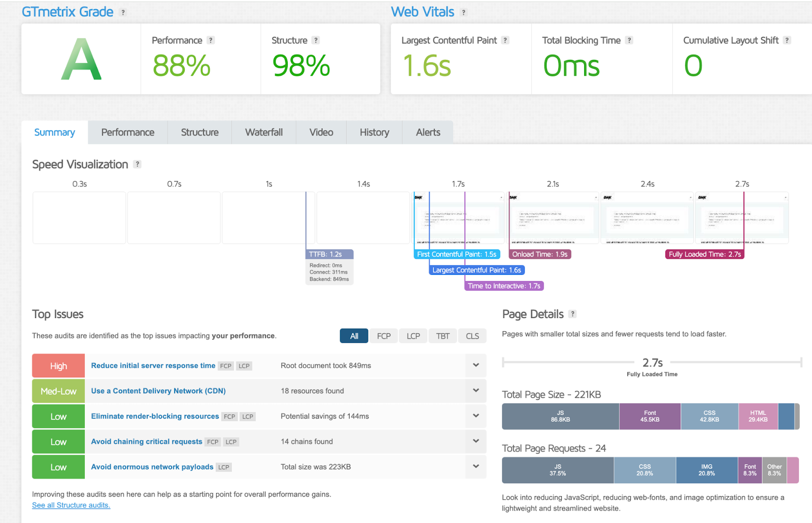Viewport: 812px width, 523px height.
Task: Open the Structure tab
Action: (199, 132)
